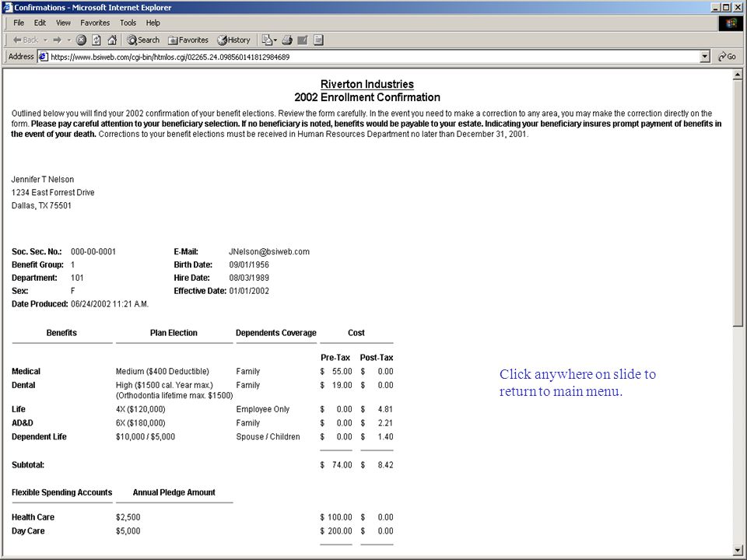Click the Internet Explorer title bar icon
This screenshot has height=560, width=747.
pyautogui.click(x=7, y=7)
